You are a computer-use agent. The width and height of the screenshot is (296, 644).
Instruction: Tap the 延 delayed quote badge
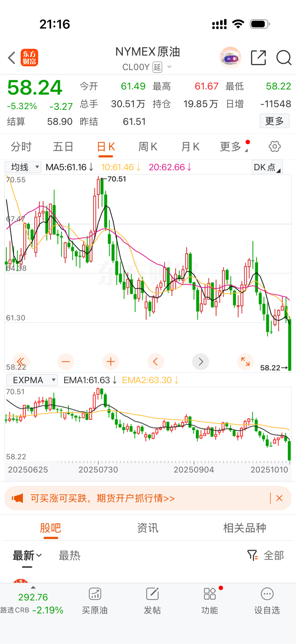point(157,67)
